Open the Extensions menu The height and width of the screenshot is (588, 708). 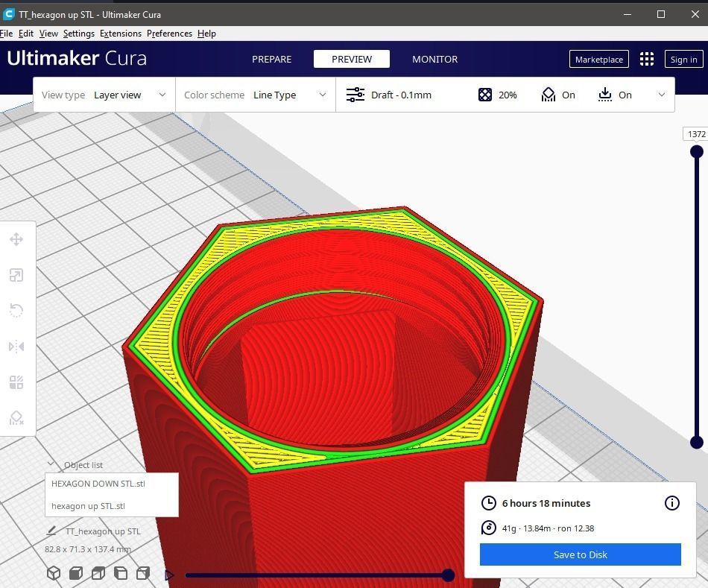121,34
